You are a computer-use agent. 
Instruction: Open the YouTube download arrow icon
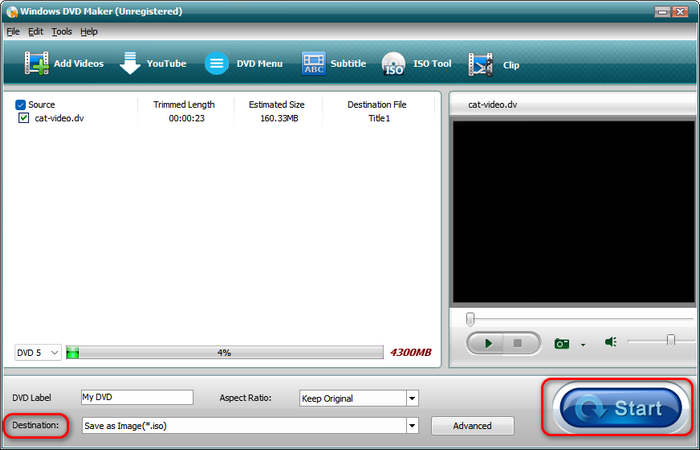click(x=130, y=63)
